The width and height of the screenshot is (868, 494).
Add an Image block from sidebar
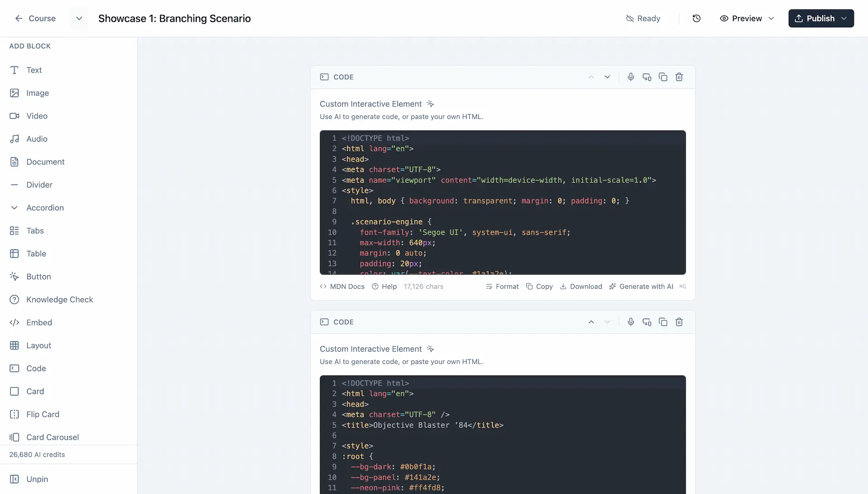[37, 93]
